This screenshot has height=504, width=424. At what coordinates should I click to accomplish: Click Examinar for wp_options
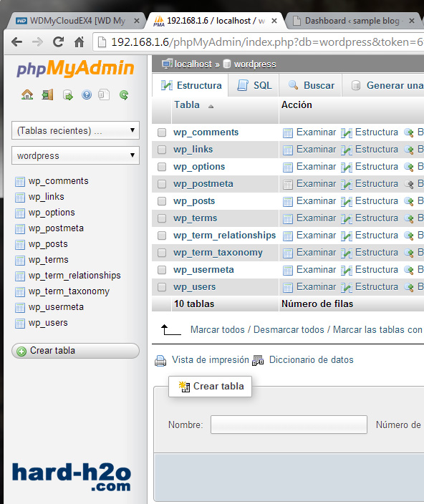pyautogui.click(x=316, y=167)
